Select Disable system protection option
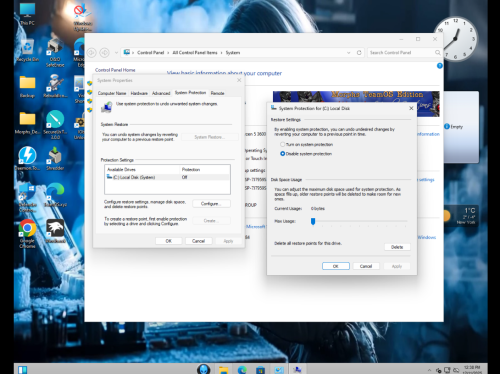This screenshot has height=374, width=500. tap(283, 154)
